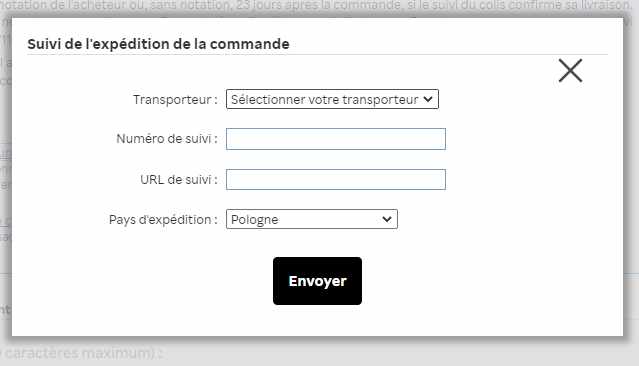Click the "URL de suivi :" label
The height and width of the screenshot is (366, 639).
(x=178, y=179)
